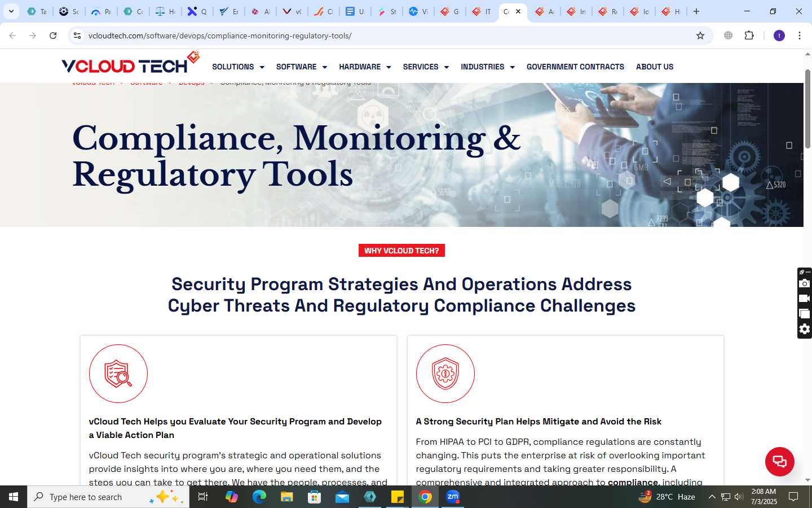Click the shield with gear card icon
812x508 pixels.
[445, 374]
